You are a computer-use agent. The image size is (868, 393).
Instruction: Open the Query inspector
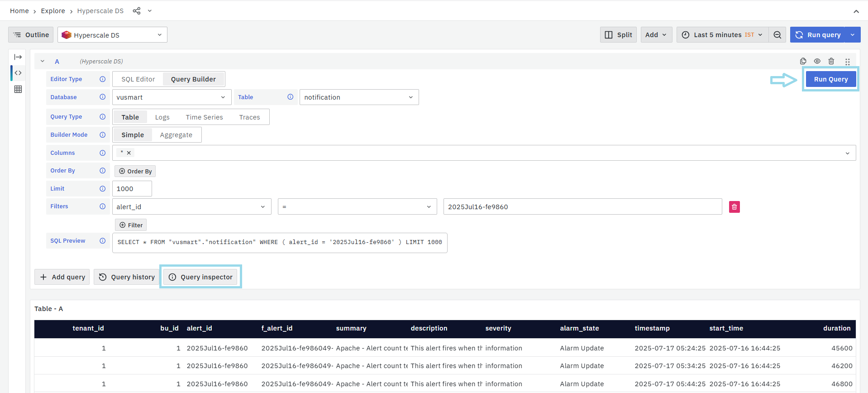click(x=200, y=277)
